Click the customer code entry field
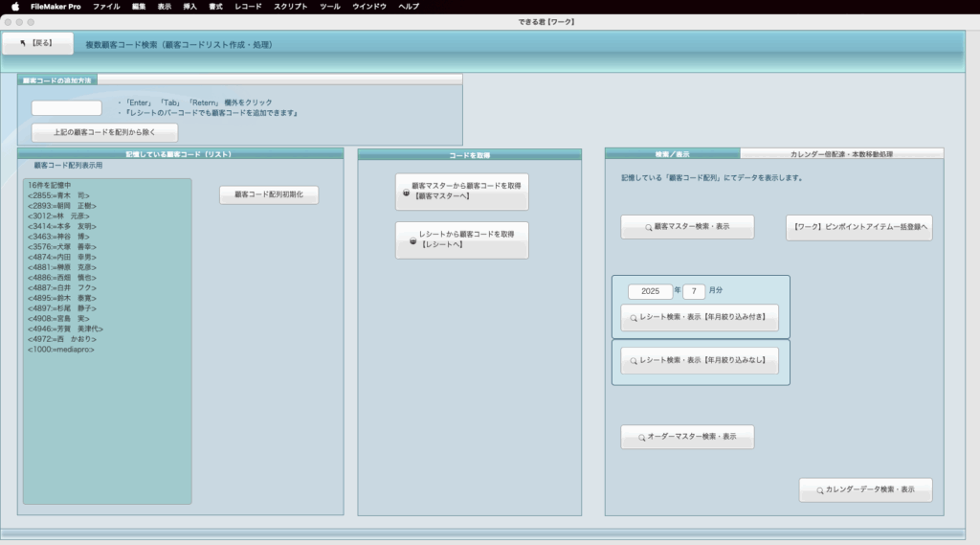 click(66, 108)
